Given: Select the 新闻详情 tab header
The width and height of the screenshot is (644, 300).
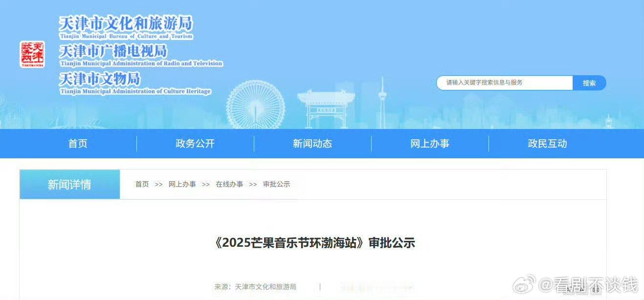Looking at the screenshot, I should pos(69,184).
